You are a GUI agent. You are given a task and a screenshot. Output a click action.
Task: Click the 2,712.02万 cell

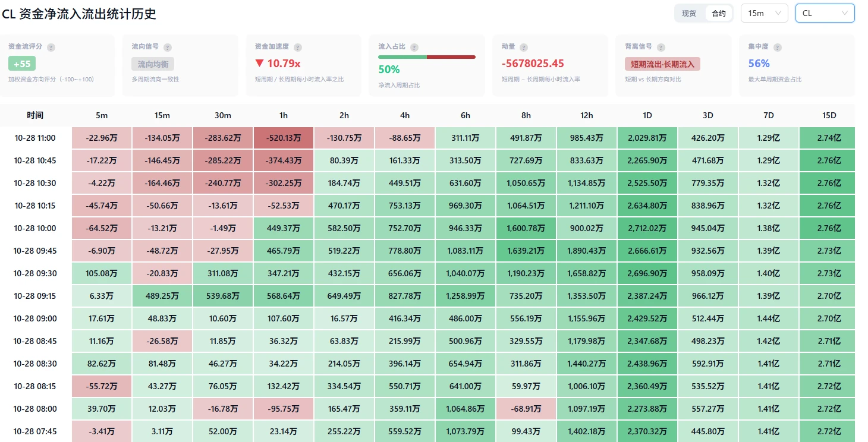tap(647, 228)
